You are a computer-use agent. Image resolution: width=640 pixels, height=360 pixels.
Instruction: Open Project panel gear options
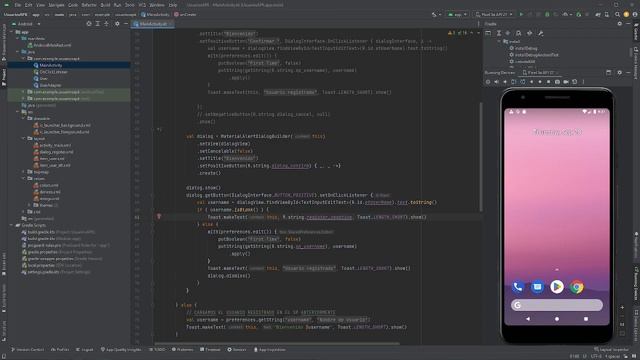[x=117, y=24]
